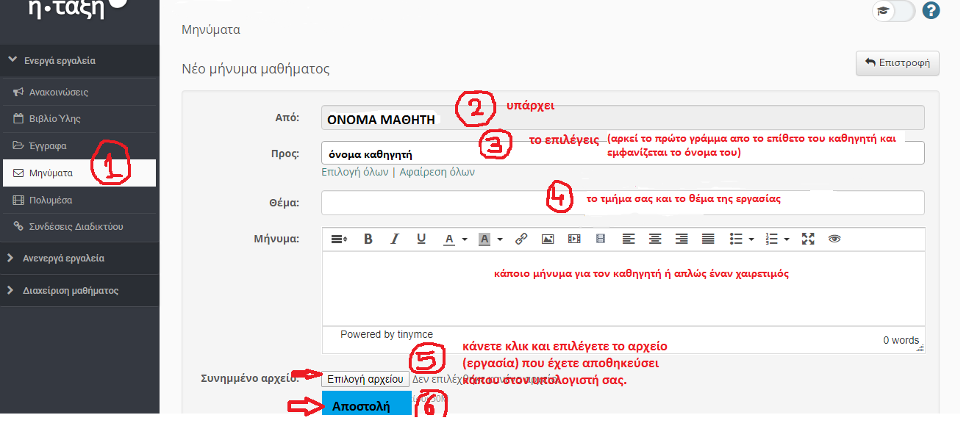Click the underline formatting icon
Image resolution: width=980 pixels, height=426 pixels.
[x=421, y=239]
